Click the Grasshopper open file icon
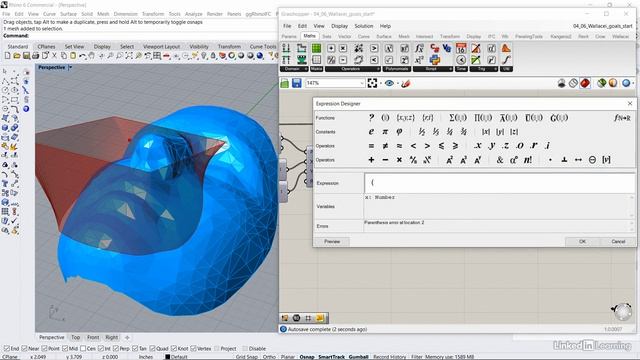 [x=284, y=83]
